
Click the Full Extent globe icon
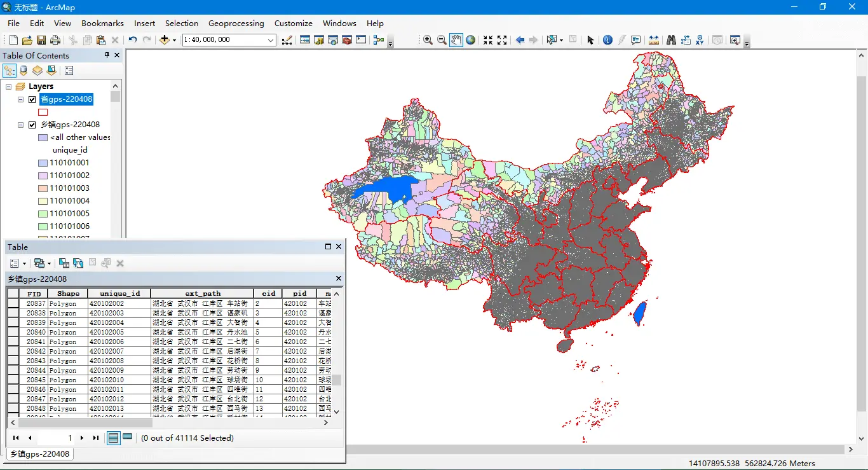470,40
